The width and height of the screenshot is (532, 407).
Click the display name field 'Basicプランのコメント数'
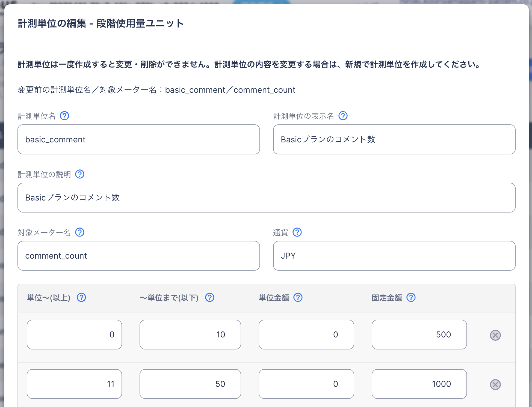coord(394,139)
